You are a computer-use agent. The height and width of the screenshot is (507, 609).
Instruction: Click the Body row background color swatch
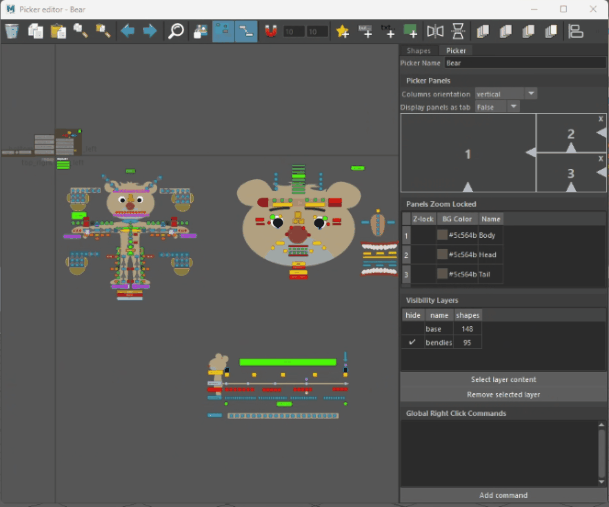(442, 235)
